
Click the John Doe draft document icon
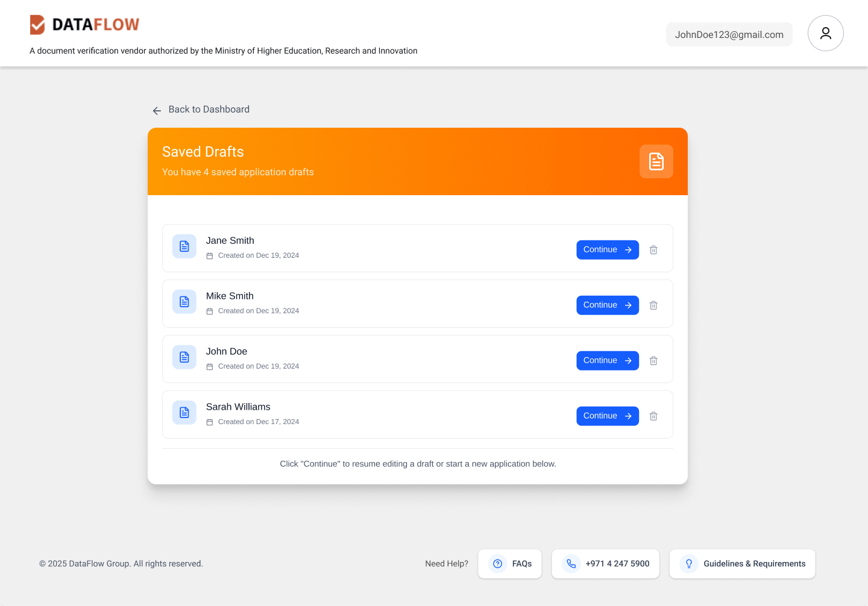tap(184, 357)
